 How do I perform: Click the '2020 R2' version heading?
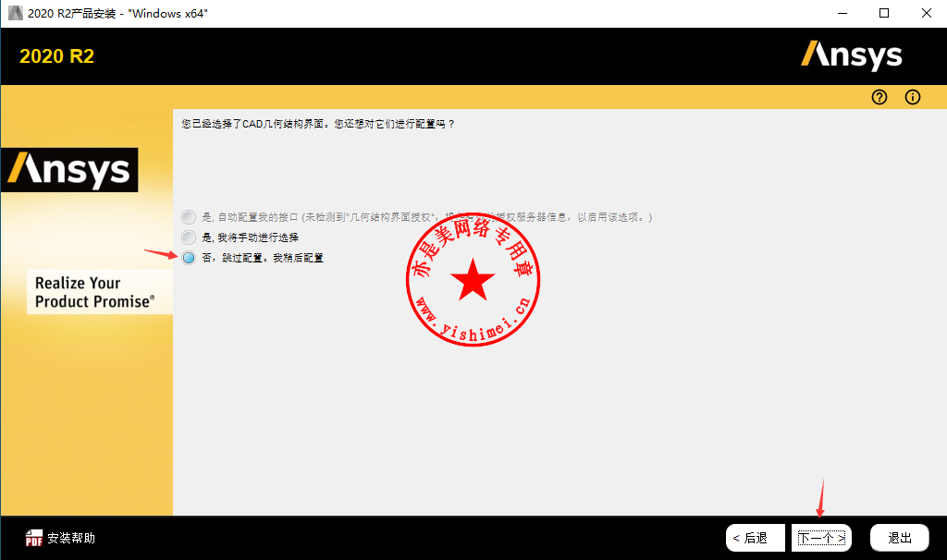(x=56, y=56)
